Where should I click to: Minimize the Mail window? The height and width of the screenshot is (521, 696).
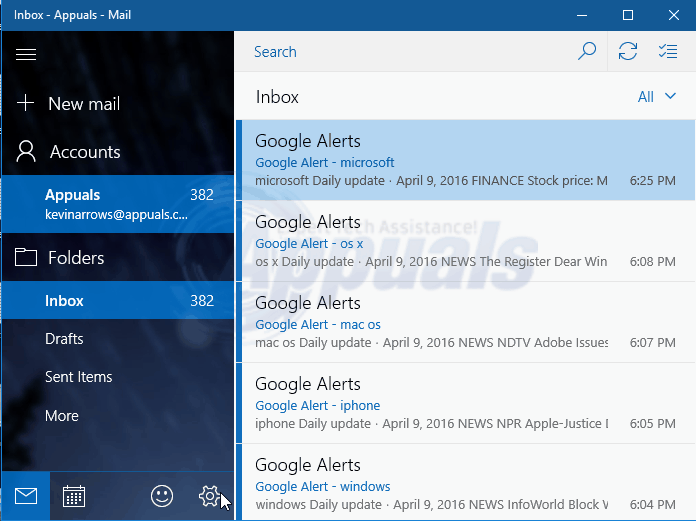point(582,15)
